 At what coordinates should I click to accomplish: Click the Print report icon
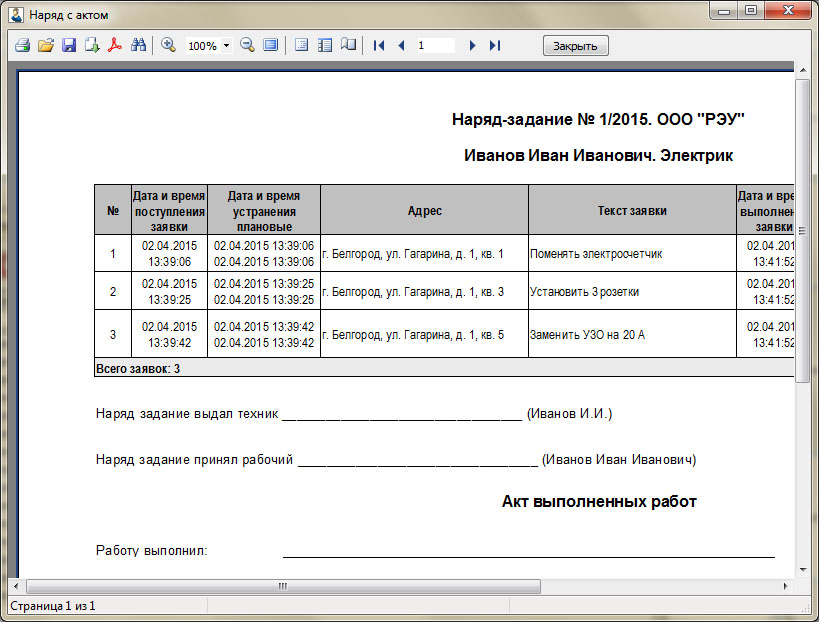[22, 46]
